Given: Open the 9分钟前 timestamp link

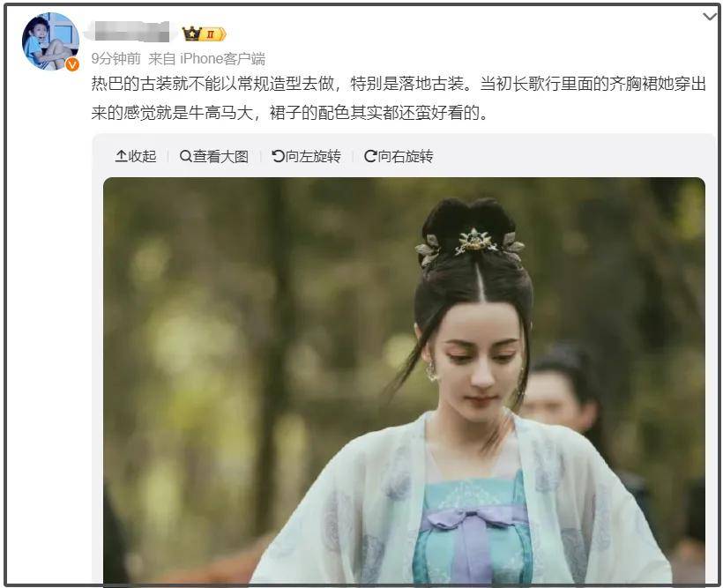Looking at the screenshot, I should click(116, 58).
